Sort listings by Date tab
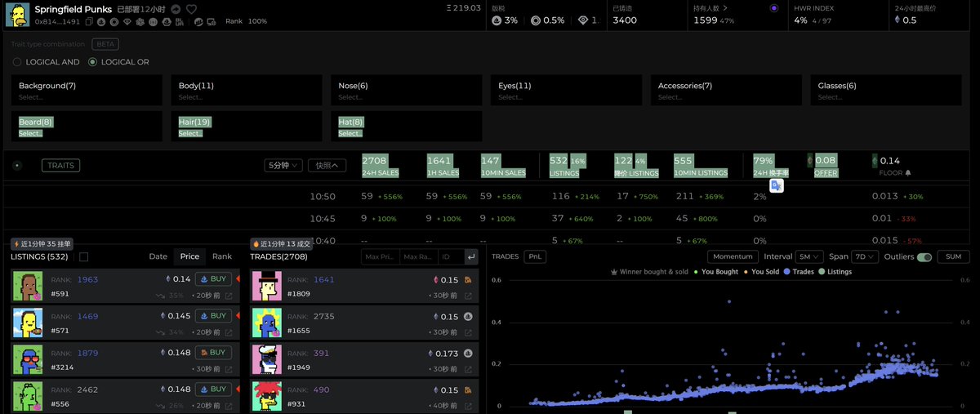The width and height of the screenshot is (980, 414). (158, 256)
